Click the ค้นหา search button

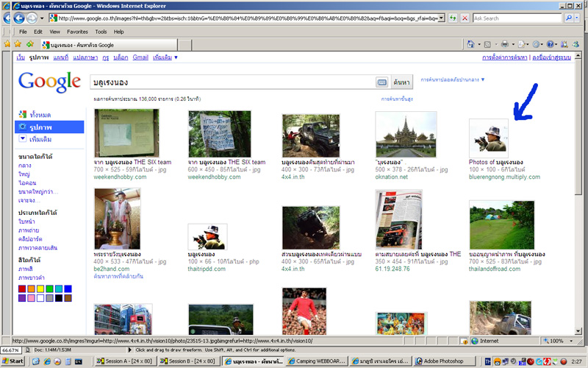[401, 82]
